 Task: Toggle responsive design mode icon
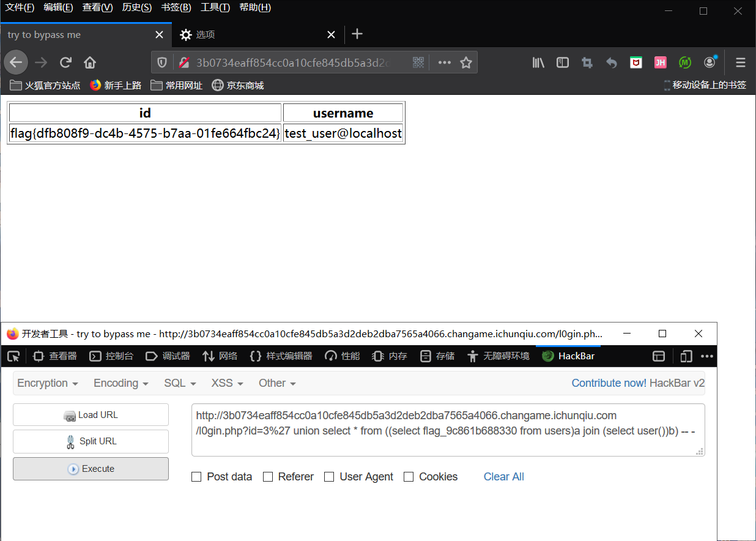click(x=686, y=356)
